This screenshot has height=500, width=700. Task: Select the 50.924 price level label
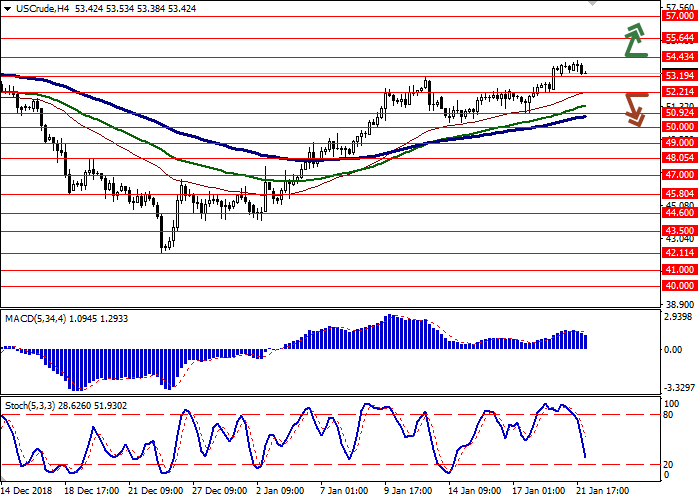pyautogui.click(x=679, y=113)
